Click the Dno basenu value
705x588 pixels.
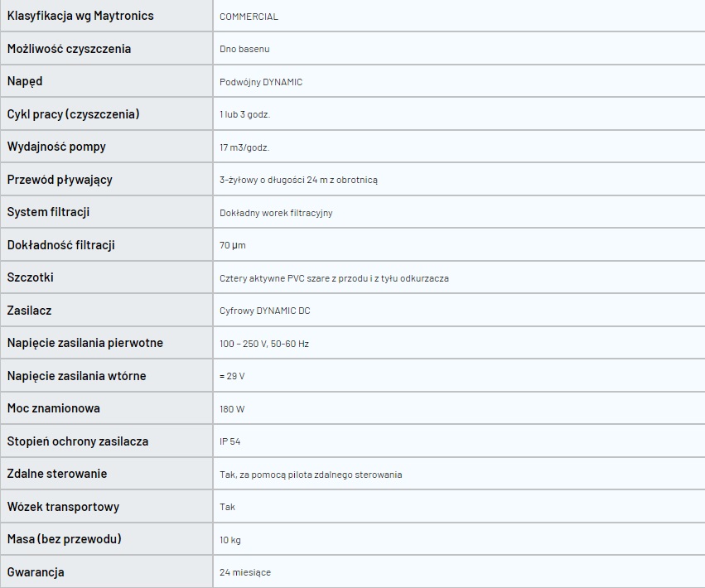tap(244, 49)
